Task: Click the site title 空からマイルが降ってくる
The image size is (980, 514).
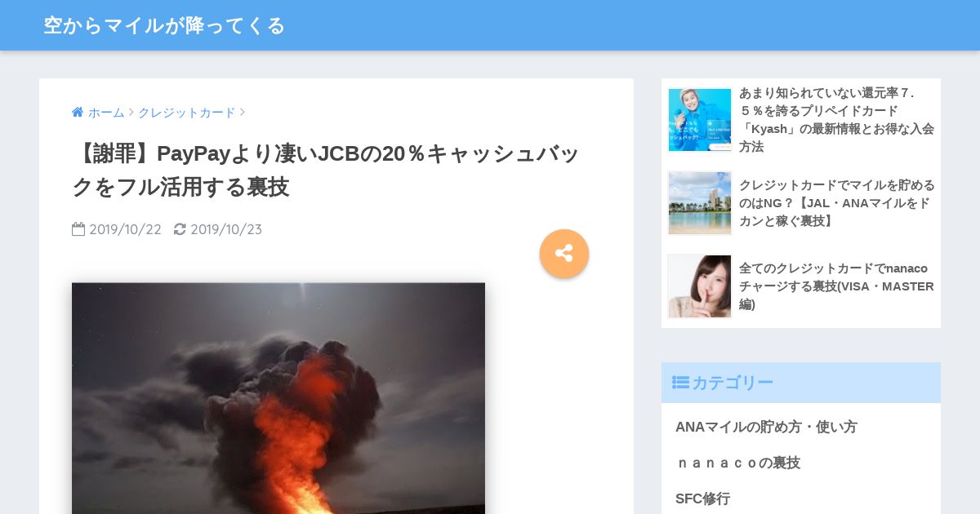Action: (164, 25)
